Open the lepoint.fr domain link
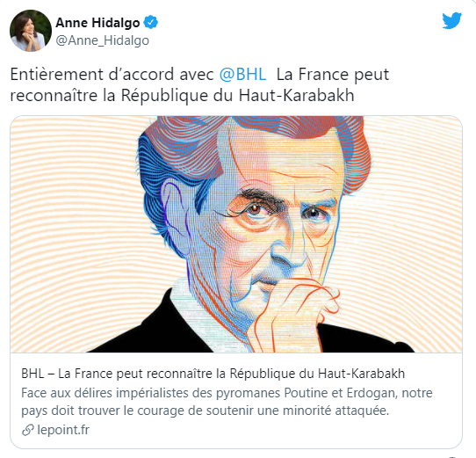This screenshot has height=458, width=476. tap(63, 430)
